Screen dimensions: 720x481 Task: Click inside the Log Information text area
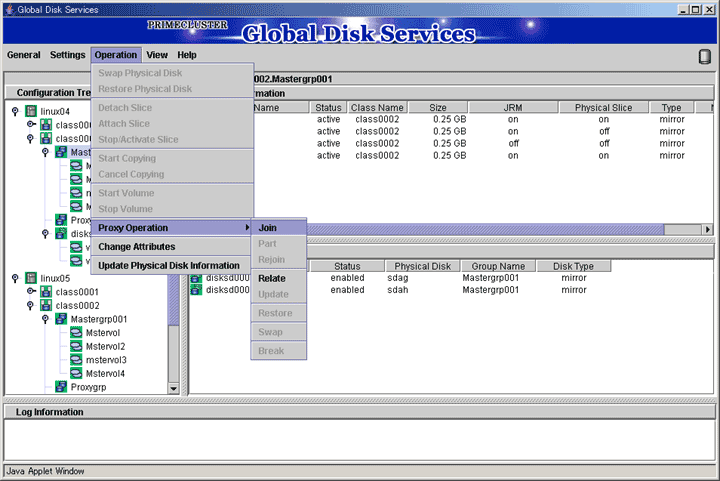[360, 439]
